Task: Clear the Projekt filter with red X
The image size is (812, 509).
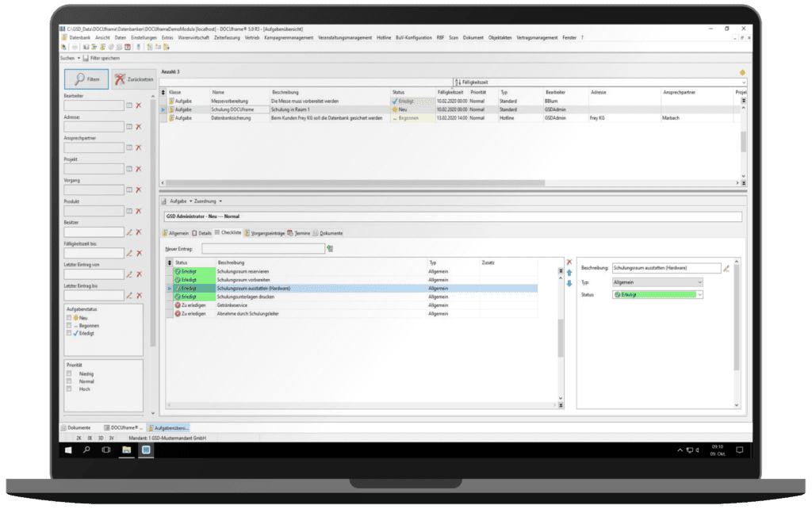Action: (x=139, y=169)
